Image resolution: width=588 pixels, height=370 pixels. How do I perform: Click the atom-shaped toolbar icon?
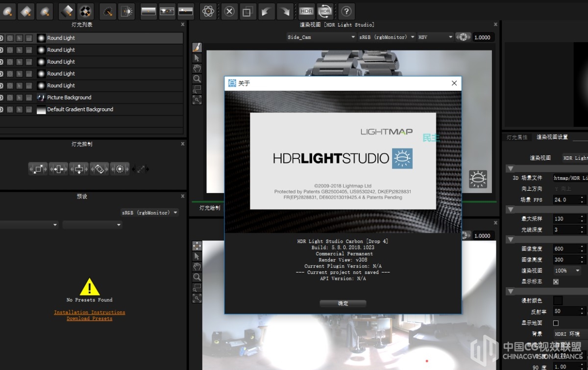pyautogui.click(x=208, y=11)
